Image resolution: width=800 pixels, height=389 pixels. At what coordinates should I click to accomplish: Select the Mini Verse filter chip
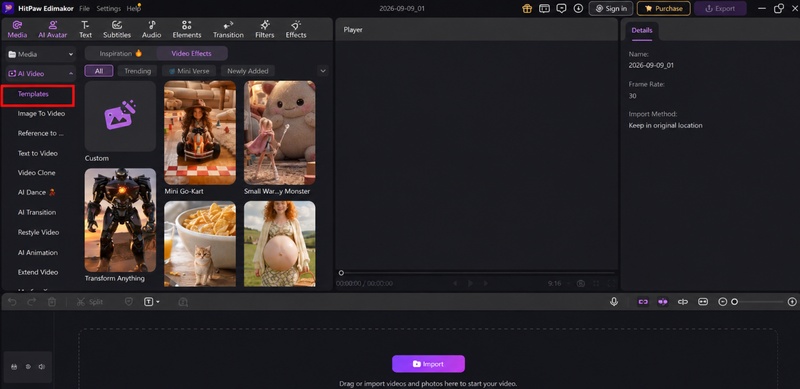click(x=189, y=71)
